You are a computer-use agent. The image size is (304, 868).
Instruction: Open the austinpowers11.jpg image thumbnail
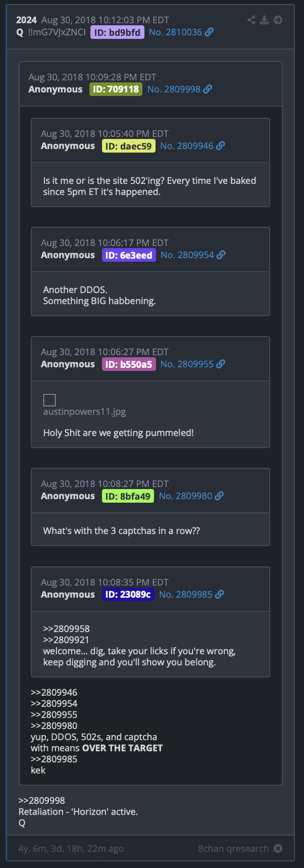pos(49,400)
